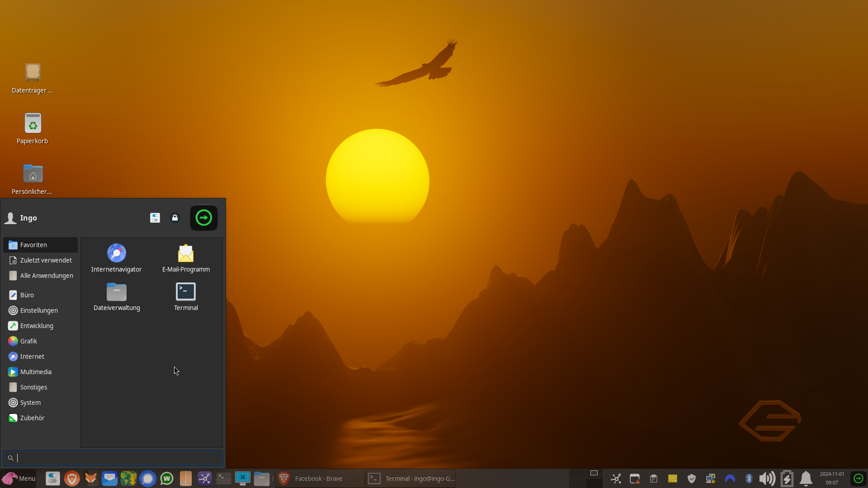
Task: Open the Papierkorb desktop icon
Action: tap(33, 128)
